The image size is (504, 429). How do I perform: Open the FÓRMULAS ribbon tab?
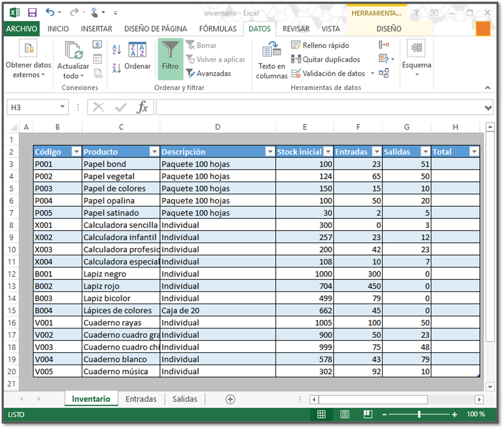pos(218,29)
